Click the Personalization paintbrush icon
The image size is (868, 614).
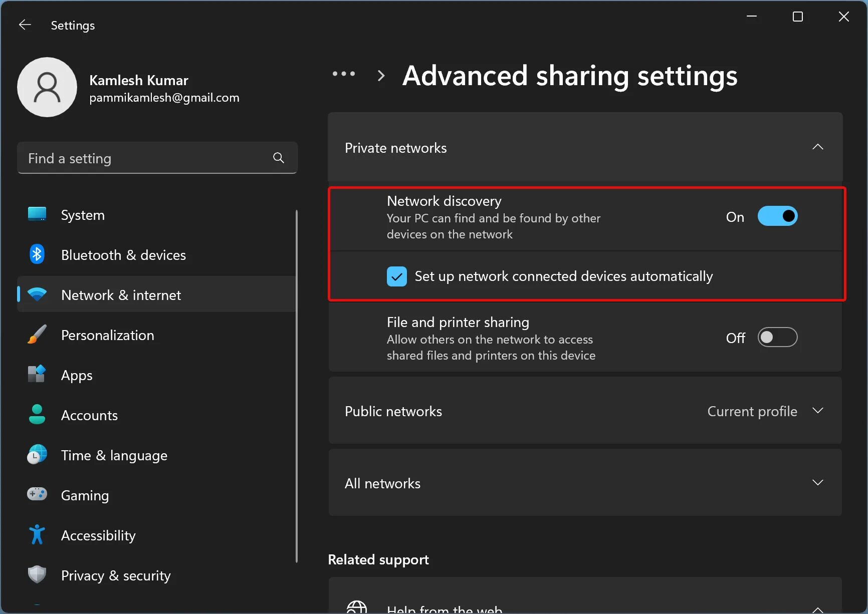click(37, 335)
